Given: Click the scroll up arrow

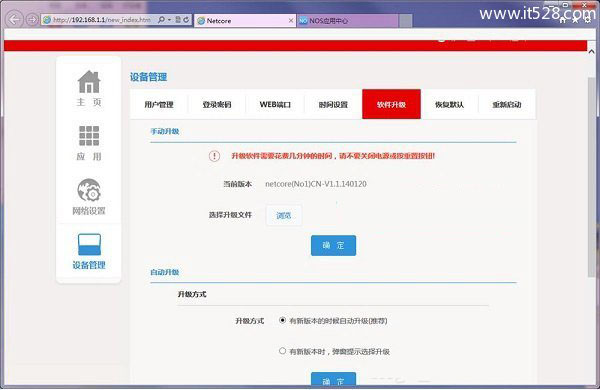Looking at the screenshot, I should [x=592, y=51].
